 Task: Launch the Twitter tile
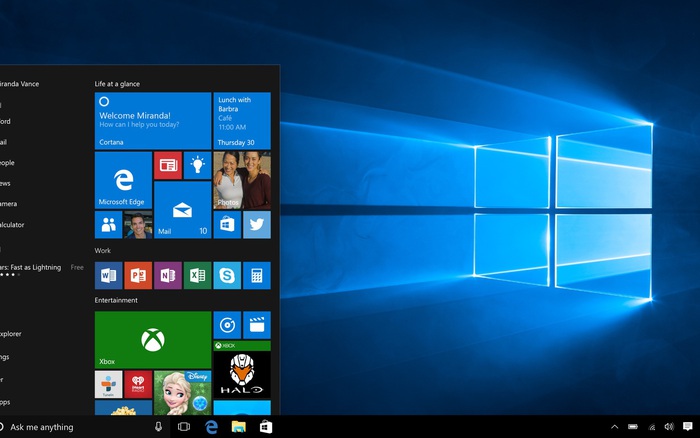[256, 224]
